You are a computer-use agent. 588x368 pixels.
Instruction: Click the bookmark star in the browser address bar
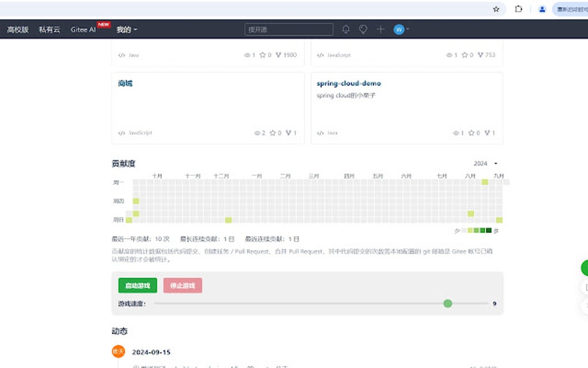(496, 9)
